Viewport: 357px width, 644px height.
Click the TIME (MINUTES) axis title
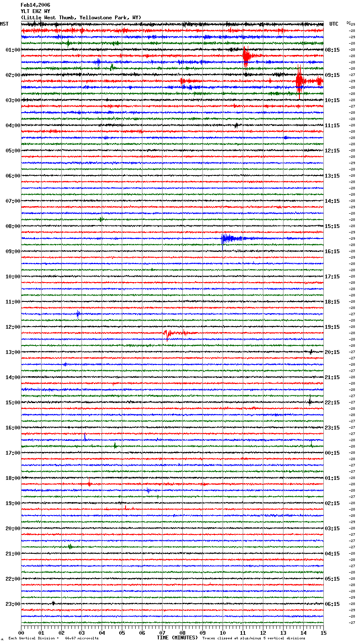click(177, 638)
